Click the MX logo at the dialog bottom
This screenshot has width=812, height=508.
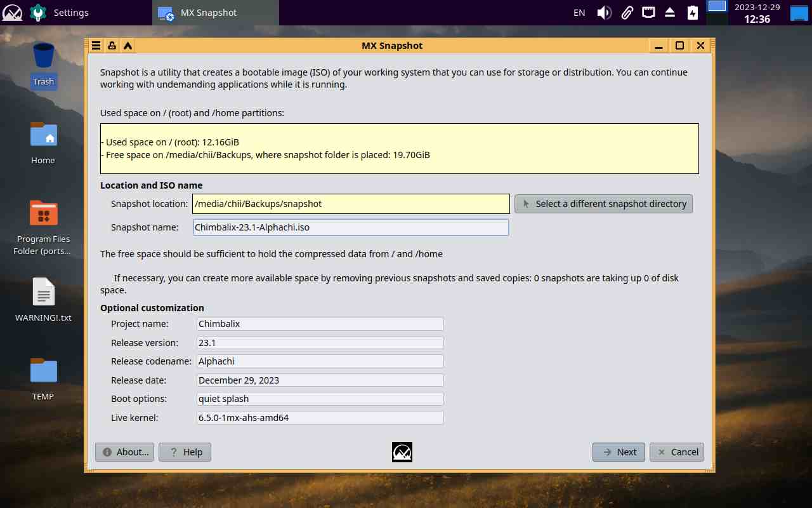click(x=402, y=452)
